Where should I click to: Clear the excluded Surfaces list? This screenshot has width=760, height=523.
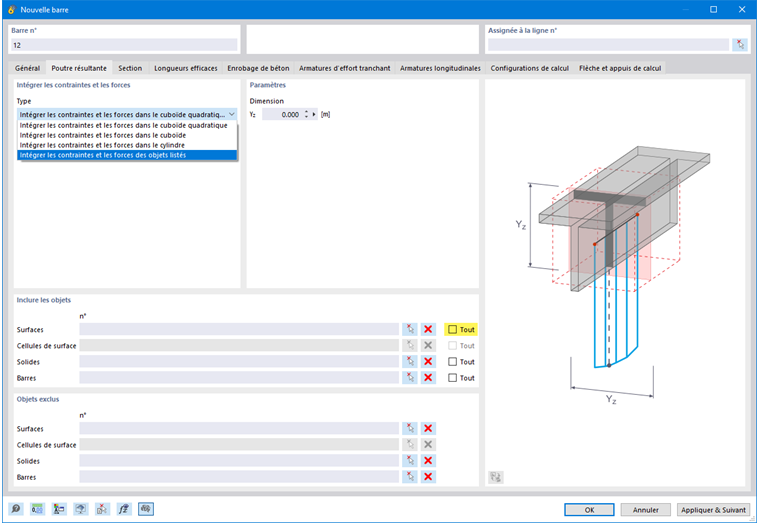click(x=428, y=428)
